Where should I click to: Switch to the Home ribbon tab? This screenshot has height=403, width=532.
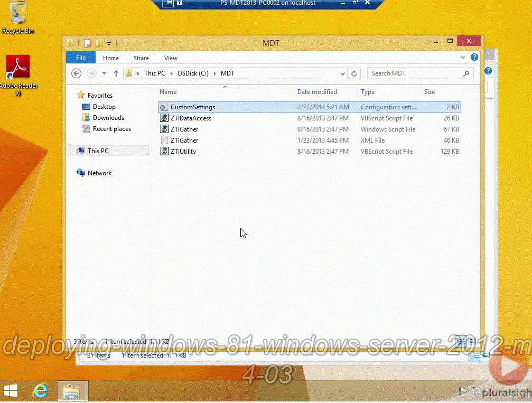tap(111, 58)
